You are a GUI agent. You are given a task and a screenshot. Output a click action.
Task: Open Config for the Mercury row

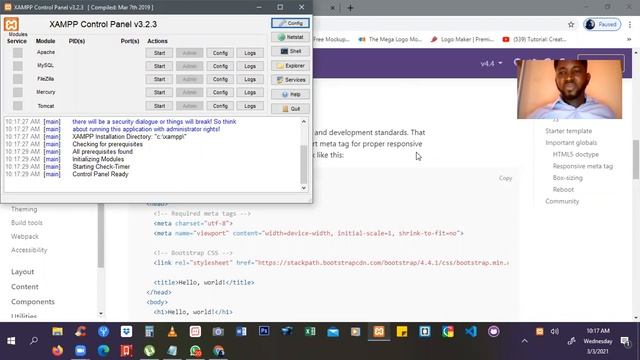pyautogui.click(x=220, y=93)
